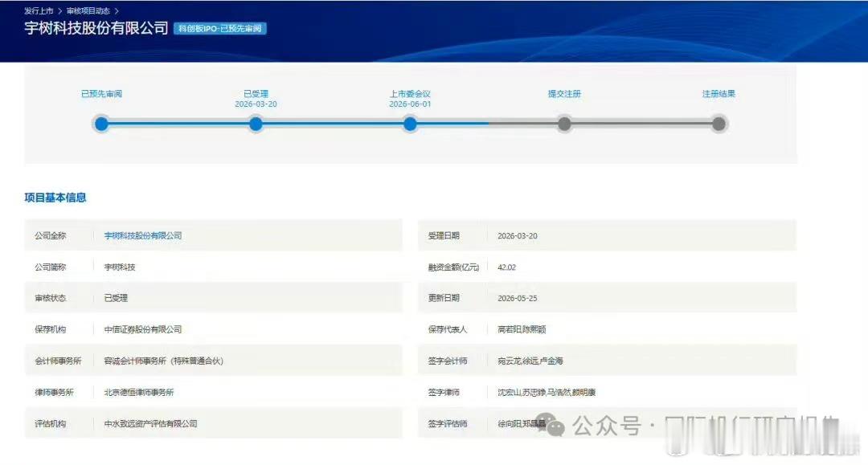This screenshot has height=465, width=868.
Task: Click the 公司简称 value 宇树科技
Action: [120, 267]
